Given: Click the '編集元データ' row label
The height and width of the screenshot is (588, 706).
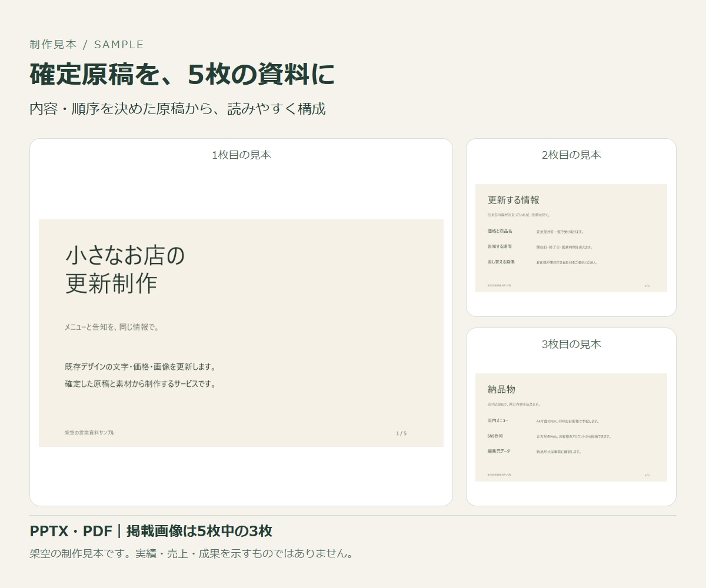Looking at the screenshot, I should (499, 452).
